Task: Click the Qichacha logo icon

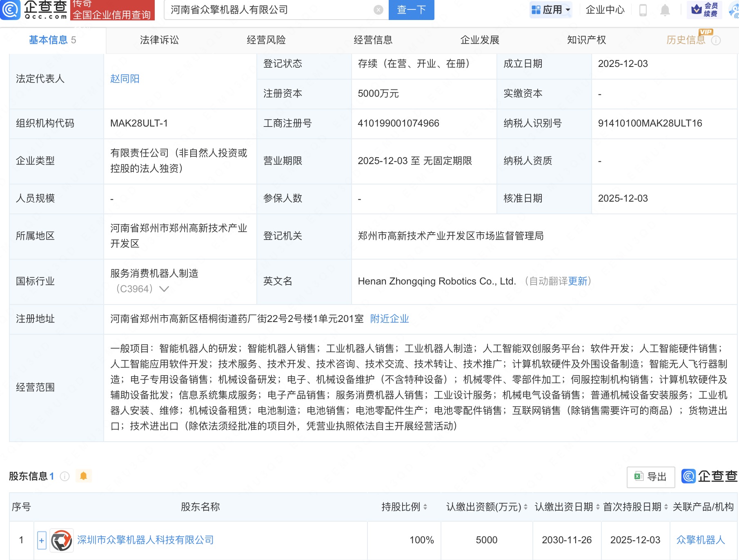Action: tap(11, 10)
